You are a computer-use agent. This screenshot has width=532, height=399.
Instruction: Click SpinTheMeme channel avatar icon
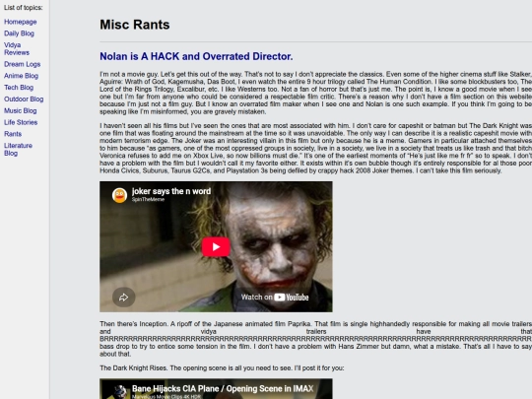coord(120,195)
